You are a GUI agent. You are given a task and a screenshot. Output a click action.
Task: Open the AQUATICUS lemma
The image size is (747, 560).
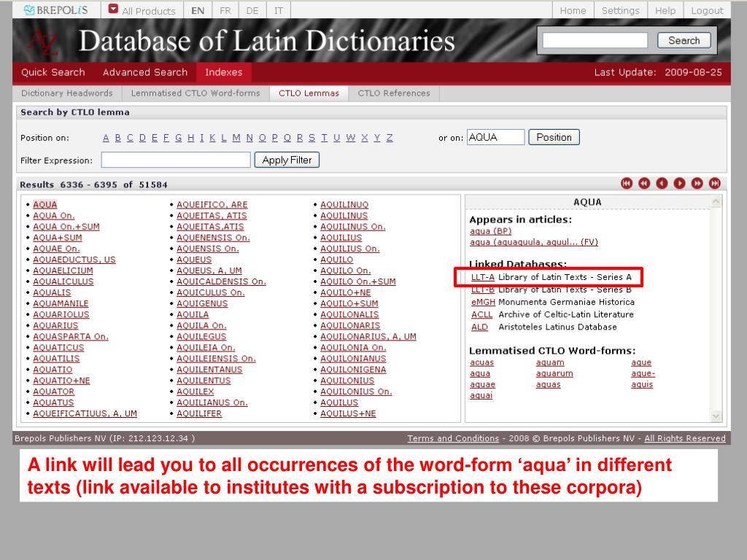tap(58, 348)
